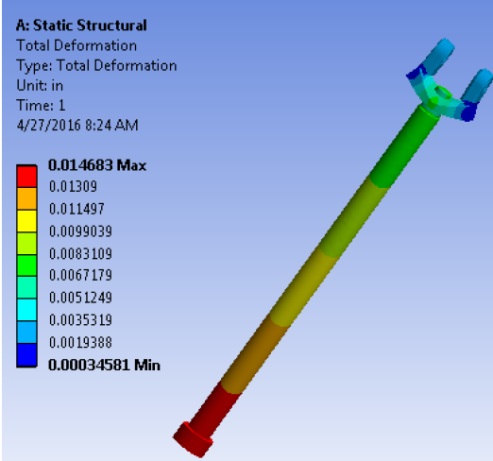This screenshot has width=493, height=461.
Task: Click the red legend color band
Action: tap(27, 177)
